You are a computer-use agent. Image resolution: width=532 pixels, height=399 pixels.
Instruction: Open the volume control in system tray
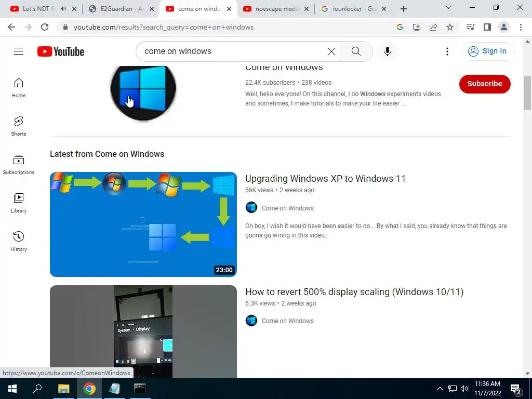[464, 389]
